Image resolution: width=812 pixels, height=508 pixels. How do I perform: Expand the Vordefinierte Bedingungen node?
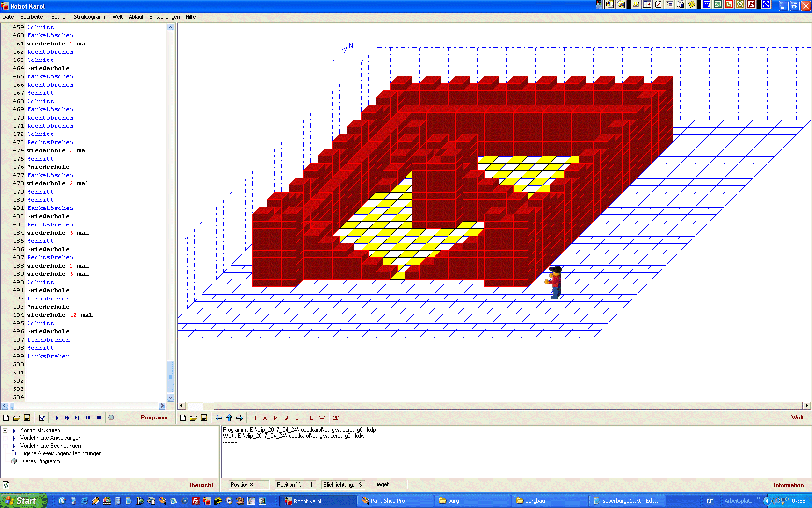(x=5, y=446)
